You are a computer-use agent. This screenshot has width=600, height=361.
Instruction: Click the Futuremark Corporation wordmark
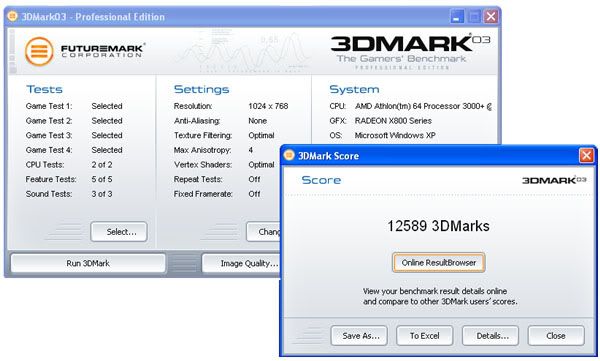[102, 50]
